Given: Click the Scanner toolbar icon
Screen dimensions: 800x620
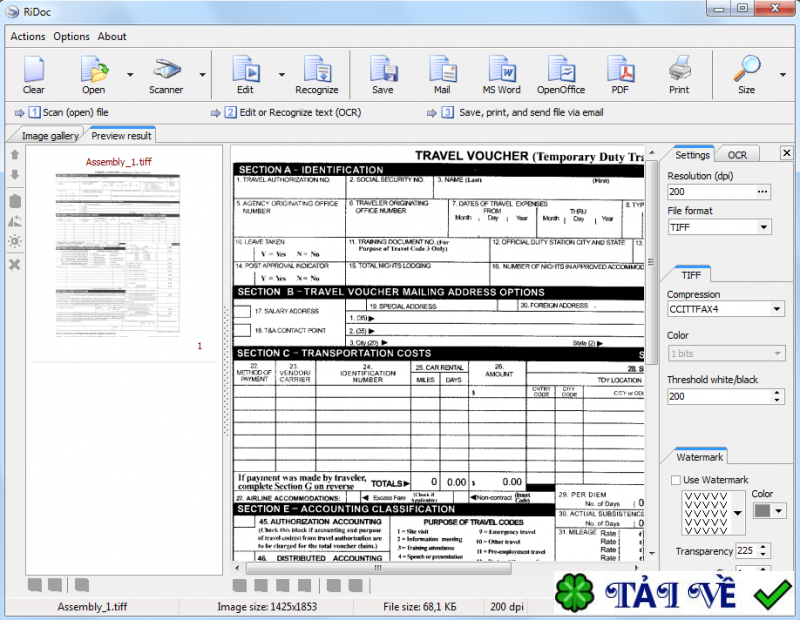Looking at the screenshot, I should point(166,71).
